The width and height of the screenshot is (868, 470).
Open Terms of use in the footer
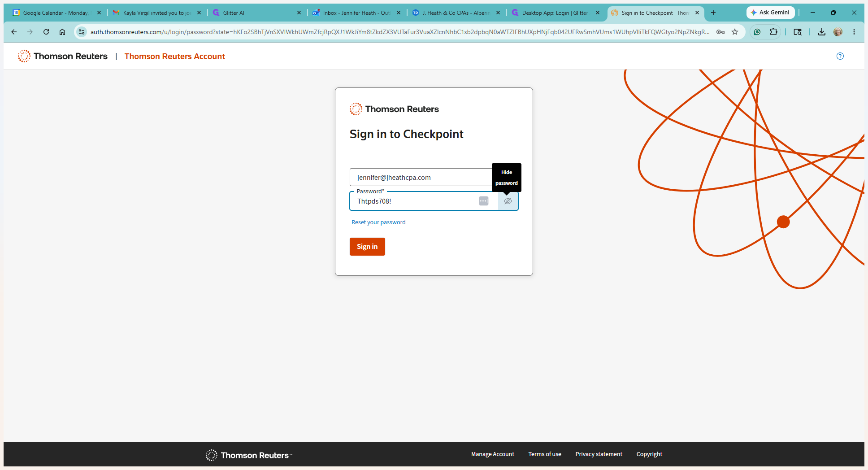(x=545, y=454)
